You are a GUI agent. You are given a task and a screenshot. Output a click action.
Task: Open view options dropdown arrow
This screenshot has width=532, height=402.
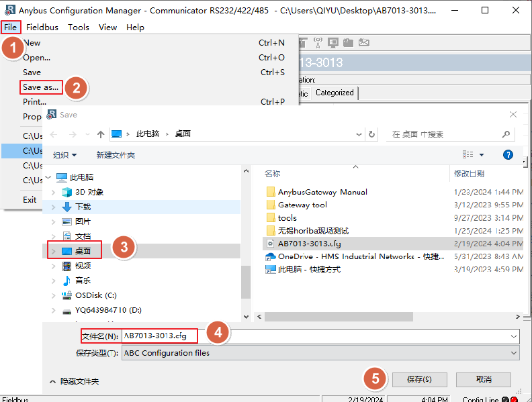pos(482,155)
